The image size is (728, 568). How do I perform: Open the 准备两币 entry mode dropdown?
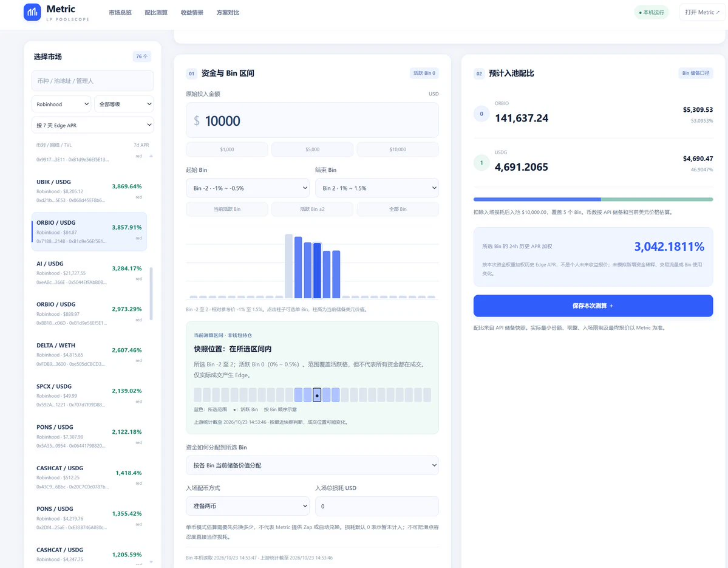point(248,506)
